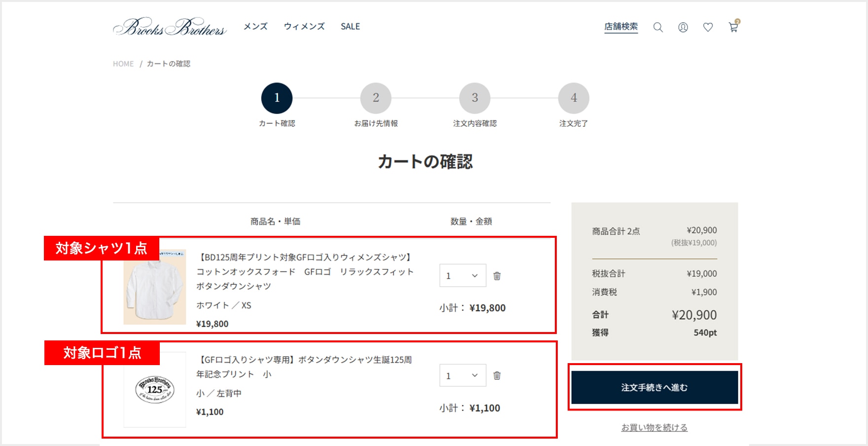This screenshot has width=868, height=446.
Task: Go to HOME breadcrumb
Action: coord(123,64)
